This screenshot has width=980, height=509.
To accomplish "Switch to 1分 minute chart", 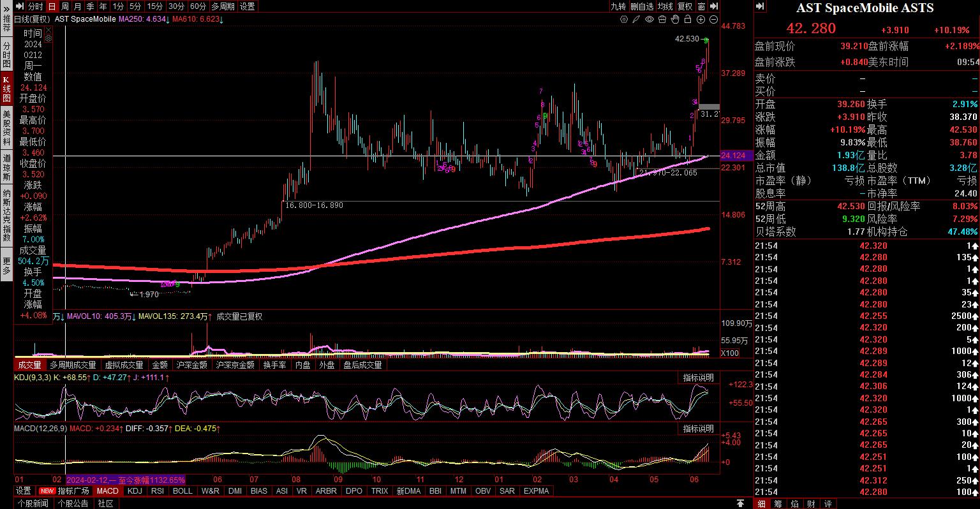I will pos(118,6).
